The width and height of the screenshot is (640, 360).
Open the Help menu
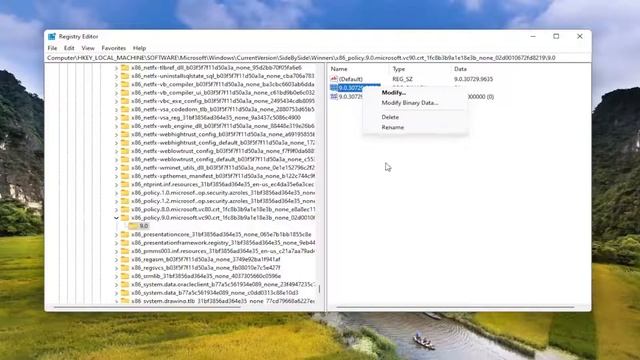point(139,48)
